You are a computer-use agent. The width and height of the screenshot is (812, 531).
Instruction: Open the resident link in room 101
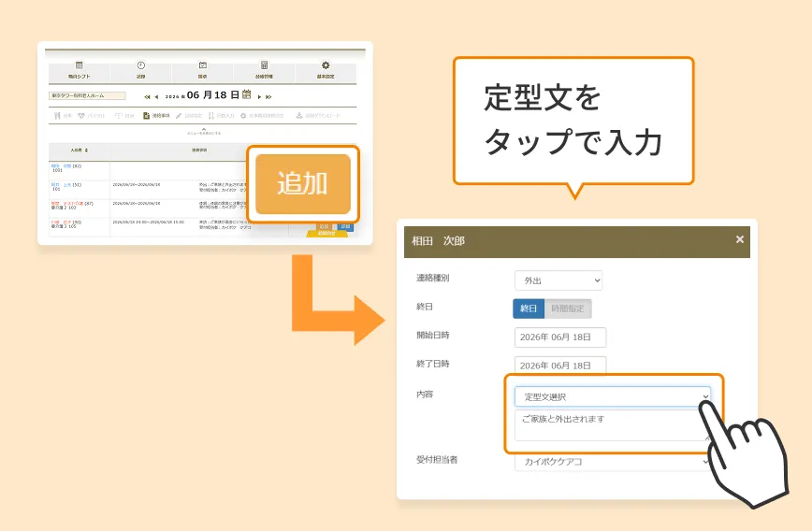(x=61, y=185)
